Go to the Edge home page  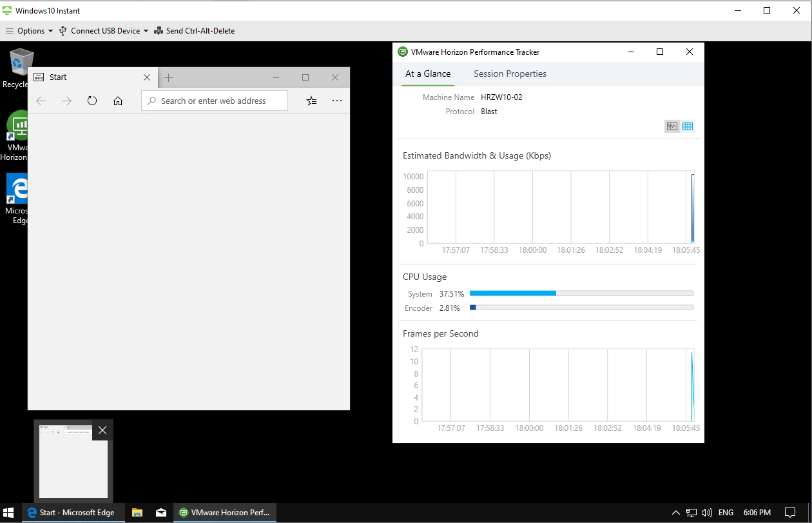118,101
